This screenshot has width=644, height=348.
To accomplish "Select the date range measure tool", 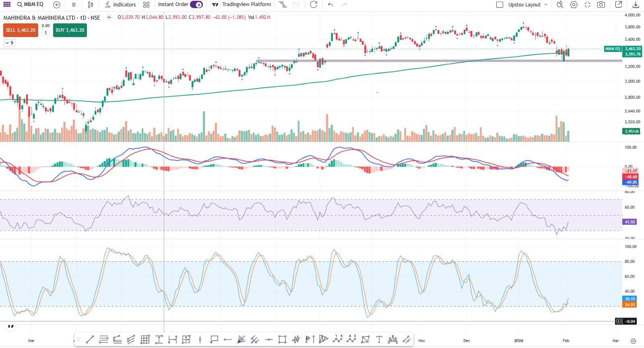I will tap(172, 340).
